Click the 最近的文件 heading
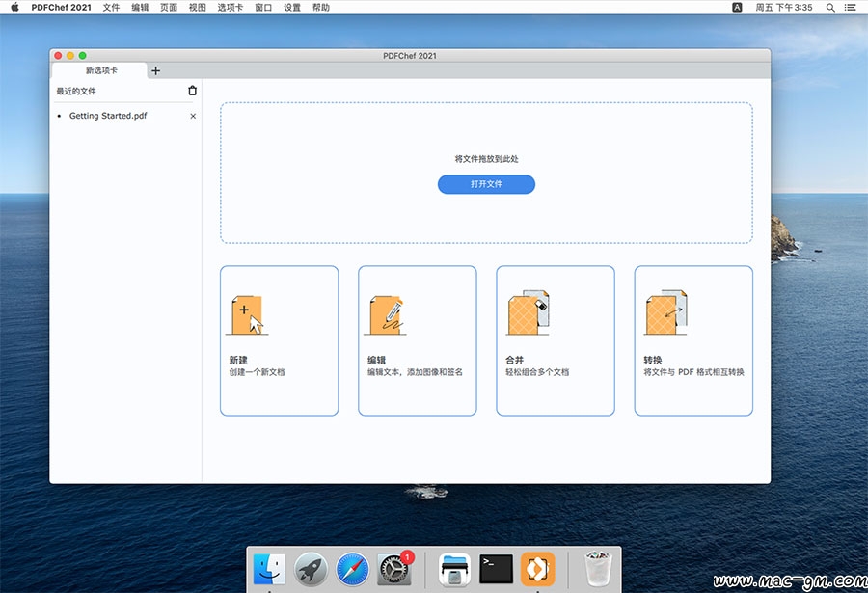The width and height of the screenshot is (868, 593). 76,91
